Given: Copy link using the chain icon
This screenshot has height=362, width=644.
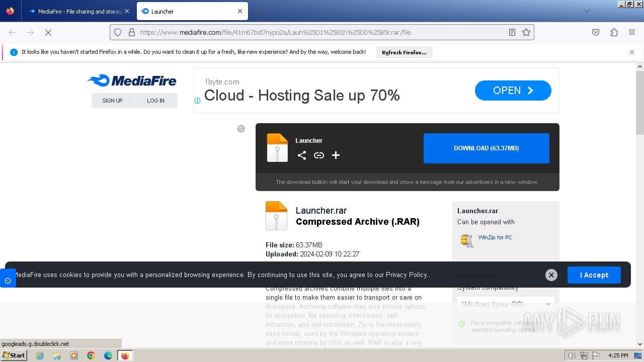Looking at the screenshot, I should click(x=319, y=155).
